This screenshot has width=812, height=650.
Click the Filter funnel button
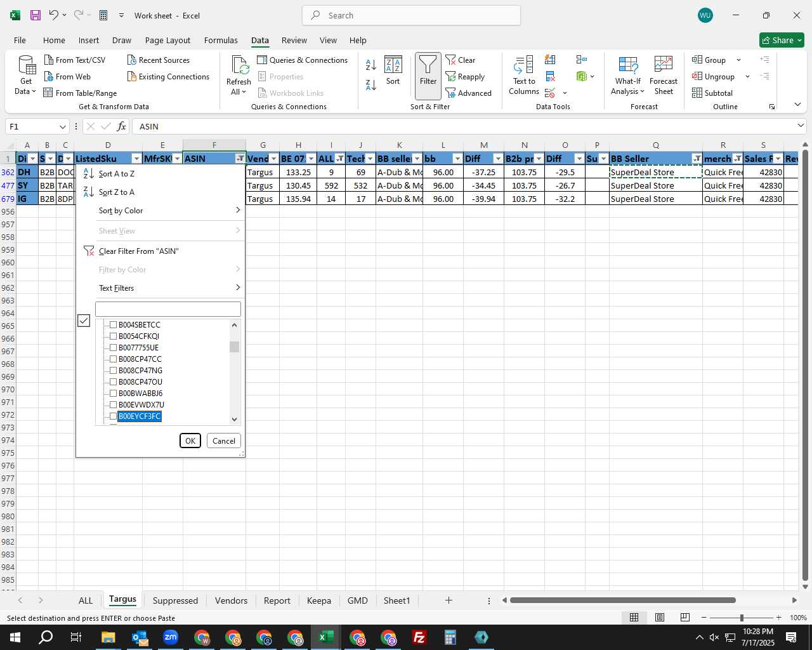(428, 76)
